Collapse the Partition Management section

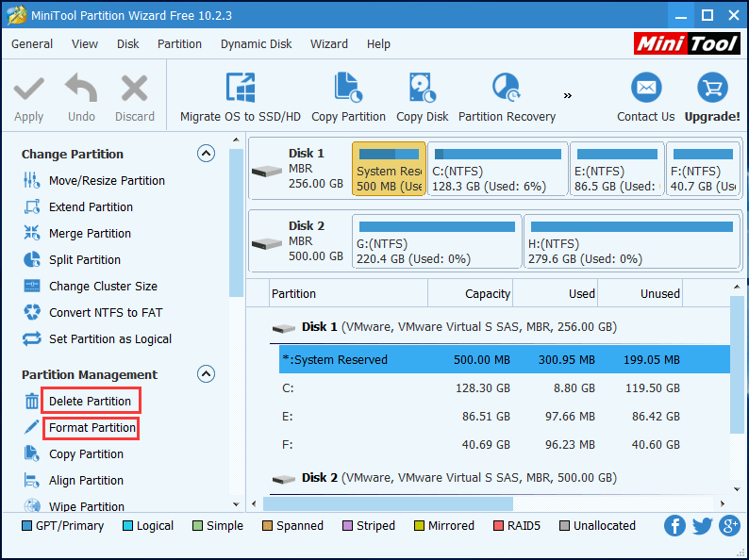206,374
